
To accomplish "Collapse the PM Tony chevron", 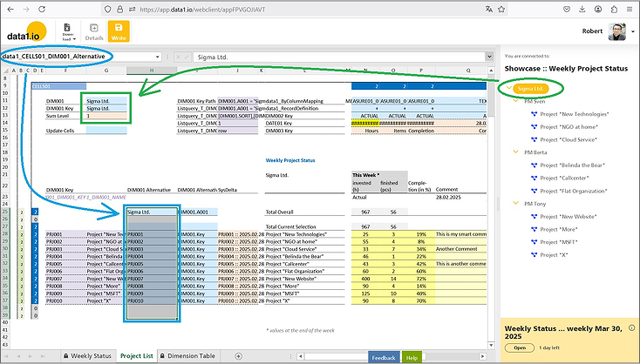I will [x=516, y=203].
